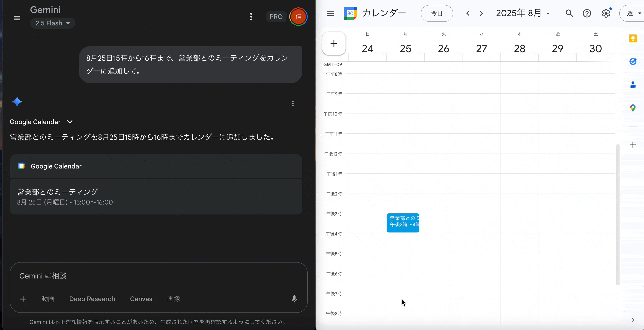Viewport: 644px width, 330px height.
Task: Open calendar settings gear menu
Action: pyautogui.click(x=606, y=13)
